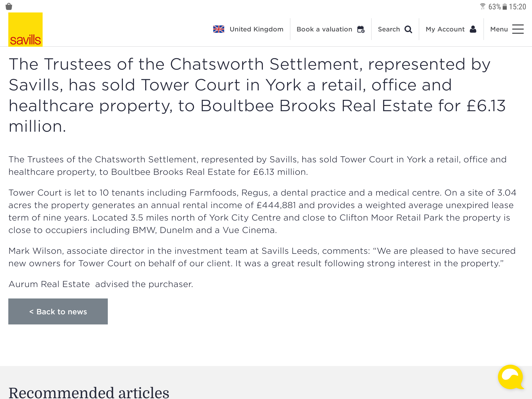
Task: Click the Recommended articles heading
Action: pos(89,392)
